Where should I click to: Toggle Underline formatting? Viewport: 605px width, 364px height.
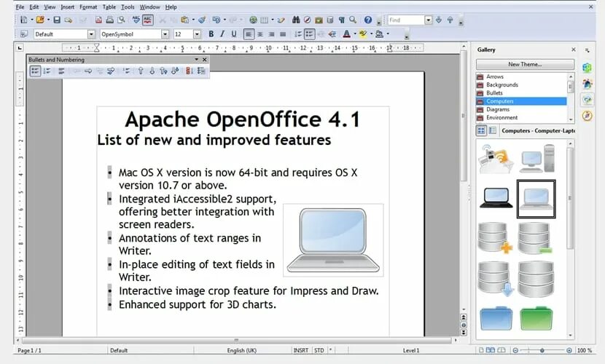pyautogui.click(x=234, y=34)
